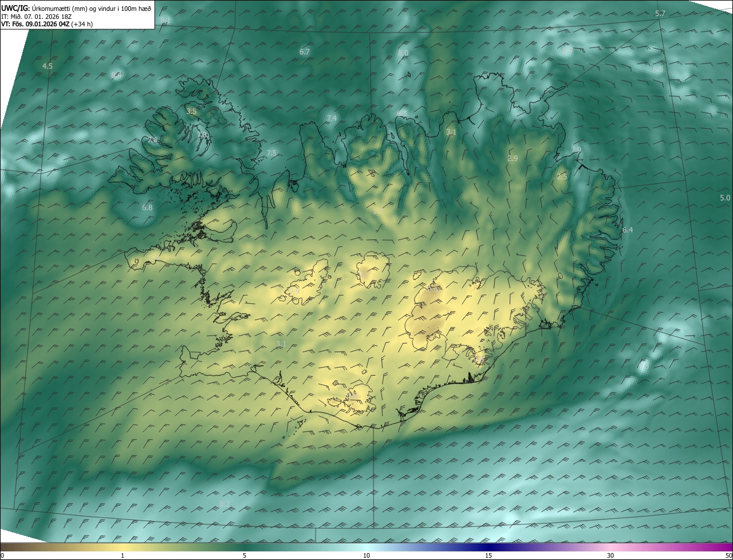Click the 7.5 value label
The image size is (733, 560).
coord(271,153)
